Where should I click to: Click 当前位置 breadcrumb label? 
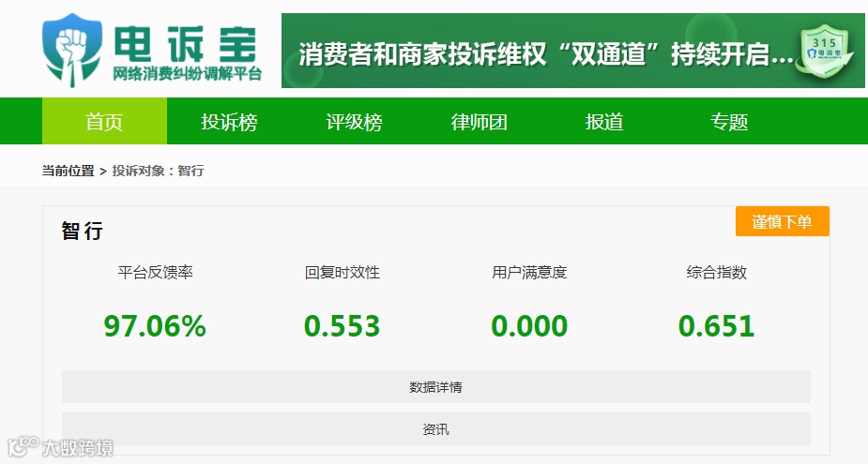click(69, 171)
